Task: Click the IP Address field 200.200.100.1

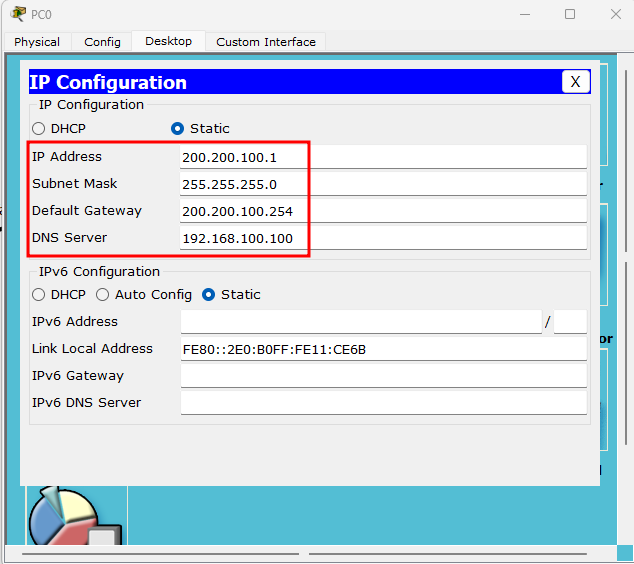Action: click(383, 157)
